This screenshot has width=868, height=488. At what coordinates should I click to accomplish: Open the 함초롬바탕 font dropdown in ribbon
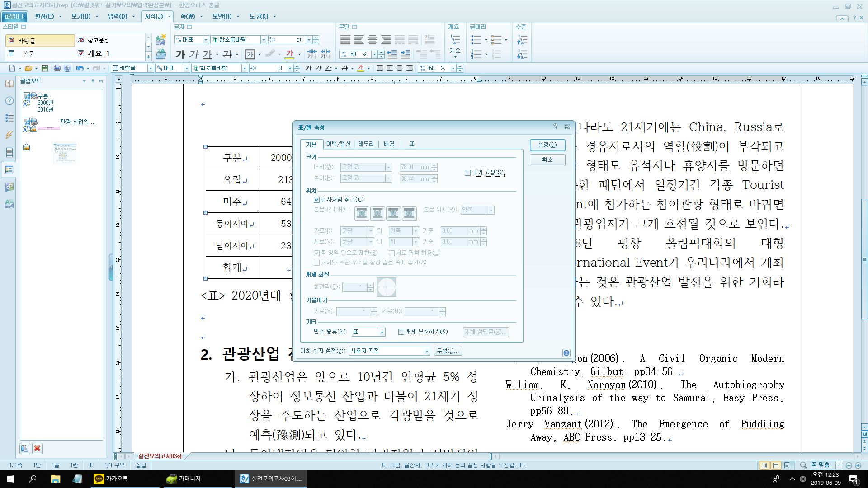click(x=263, y=40)
